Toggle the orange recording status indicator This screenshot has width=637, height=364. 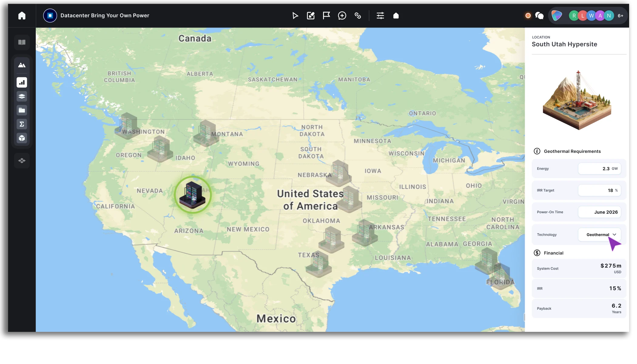pos(528,15)
